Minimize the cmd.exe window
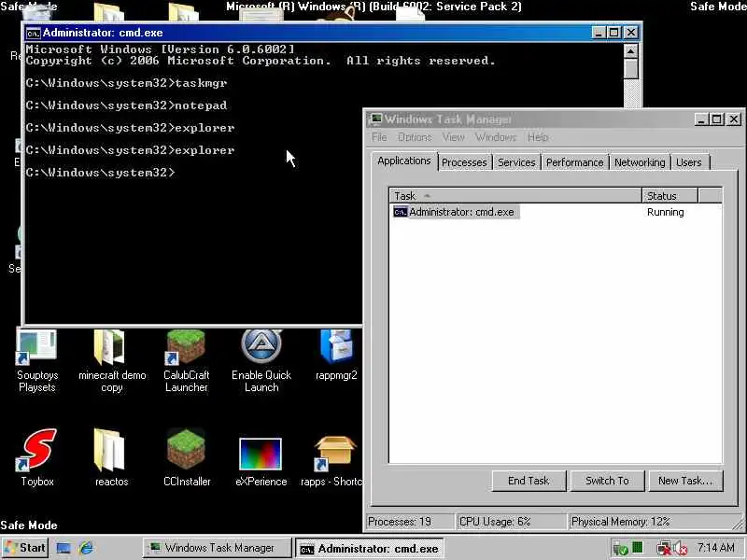The image size is (747, 560). [599, 33]
